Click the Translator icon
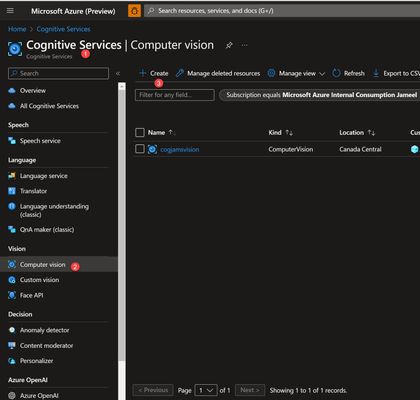The height and width of the screenshot is (400, 420). [x=12, y=191]
